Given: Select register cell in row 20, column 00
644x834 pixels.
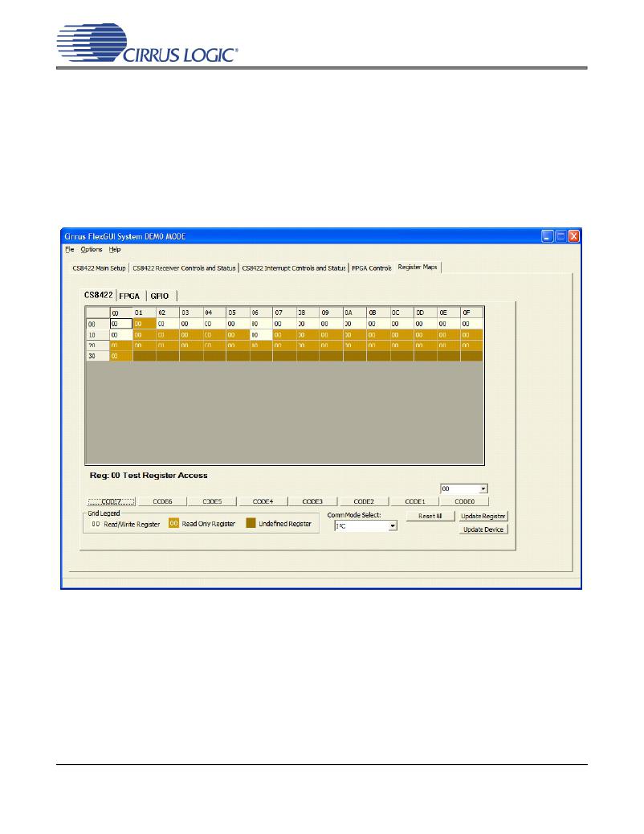Looking at the screenshot, I should [x=121, y=345].
